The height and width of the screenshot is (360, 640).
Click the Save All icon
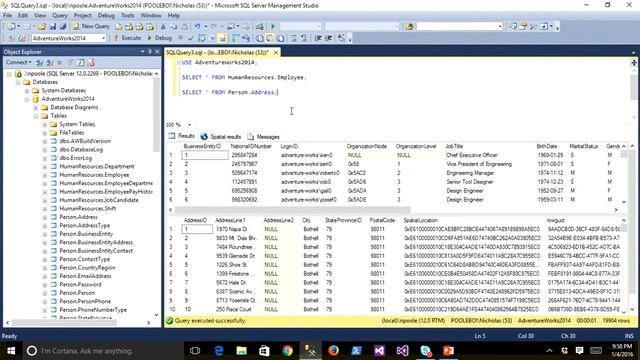63,27
